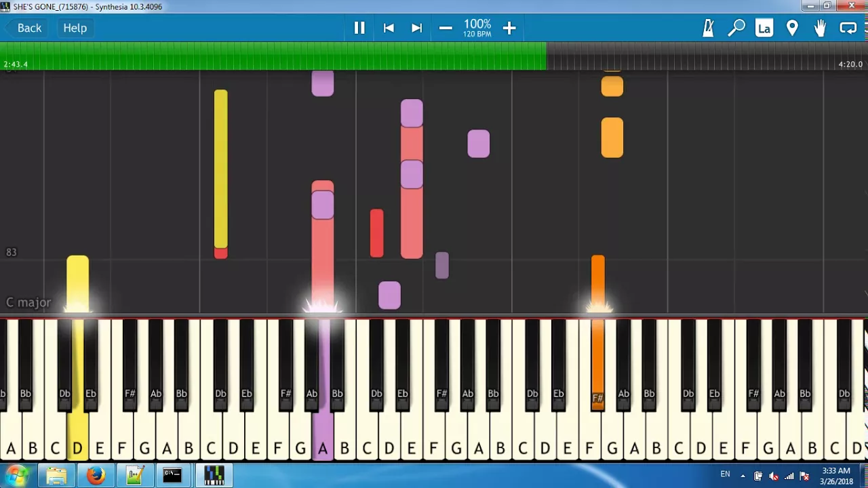Restore down the Synthesia window
Viewport: 868px width, 488px height.
tap(827, 6)
